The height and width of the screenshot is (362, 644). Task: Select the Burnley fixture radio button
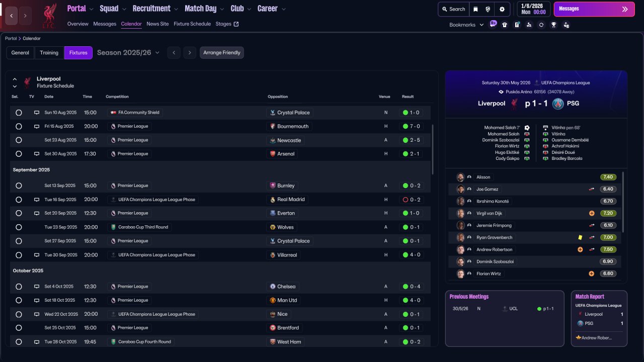pos(19,186)
